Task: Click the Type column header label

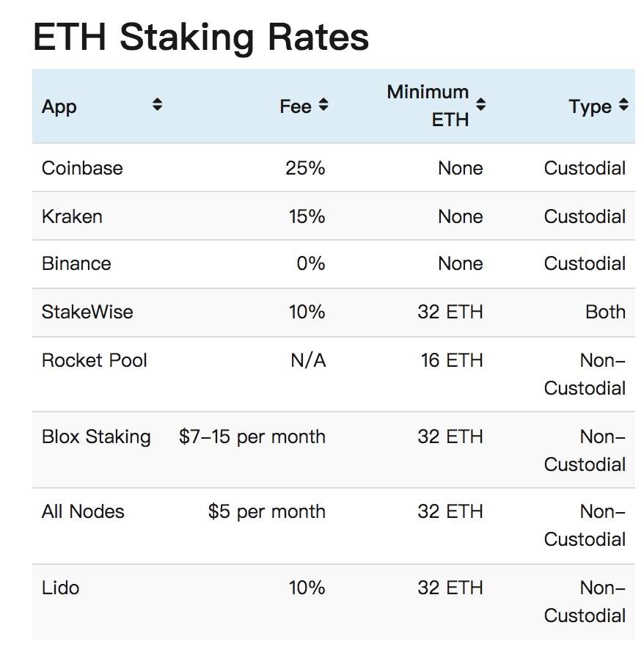Action: 590,107
